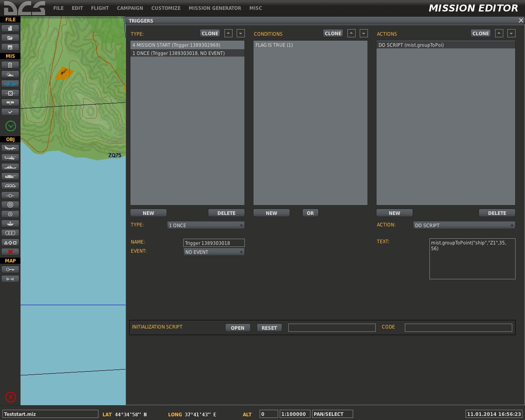The height and width of the screenshot is (420, 525).
Task: Click the concentric circles zone icon
Action: point(10,205)
